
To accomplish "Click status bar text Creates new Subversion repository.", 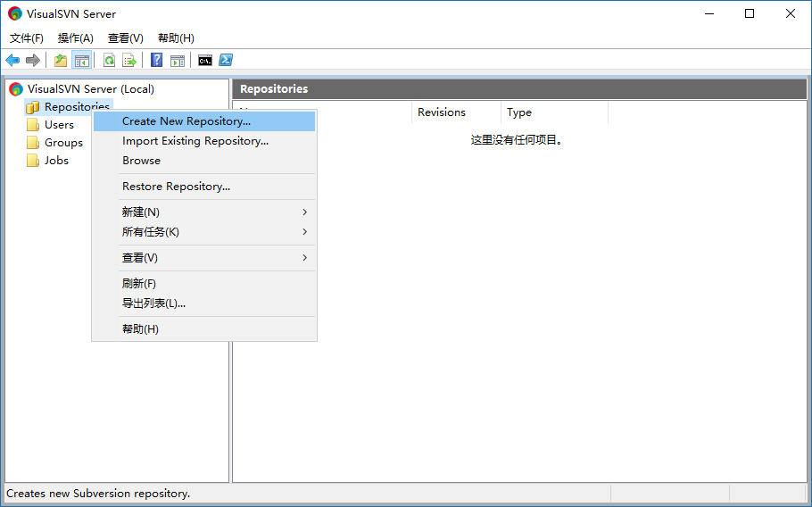I will [x=98, y=494].
